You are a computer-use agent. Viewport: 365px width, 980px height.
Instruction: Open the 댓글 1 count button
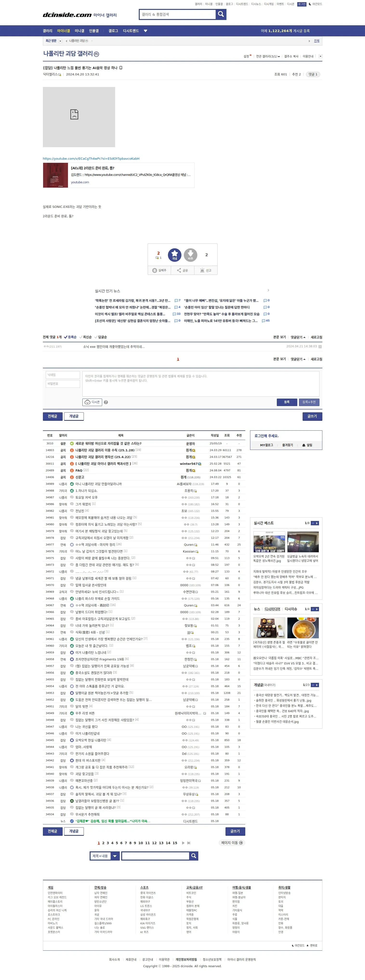tap(313, 74)
